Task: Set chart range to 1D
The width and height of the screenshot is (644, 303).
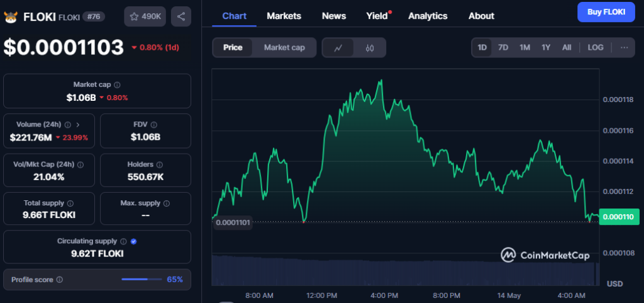Action: pyautogui.click(x=482, y=47)
